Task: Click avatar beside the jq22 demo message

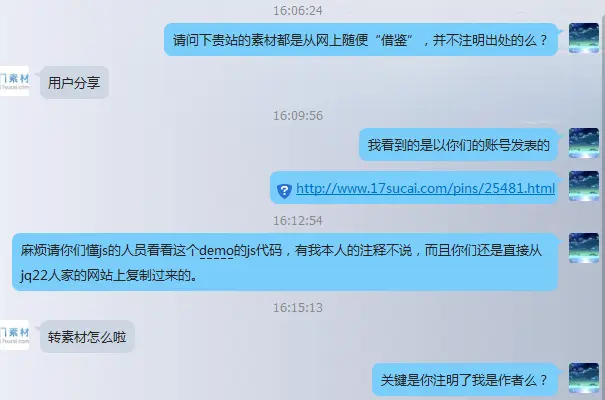Action: tap(584, 248)
